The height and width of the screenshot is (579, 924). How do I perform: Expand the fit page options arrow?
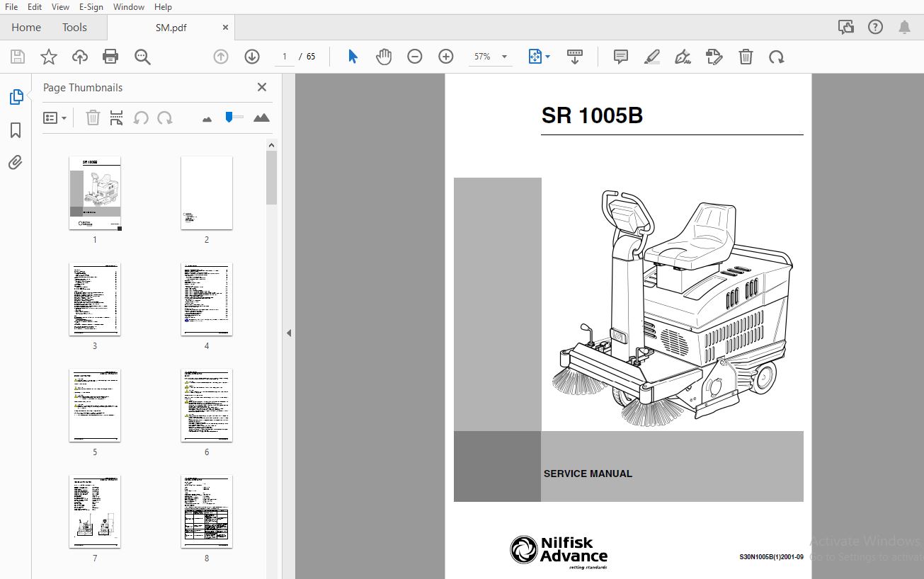point(548,57)
